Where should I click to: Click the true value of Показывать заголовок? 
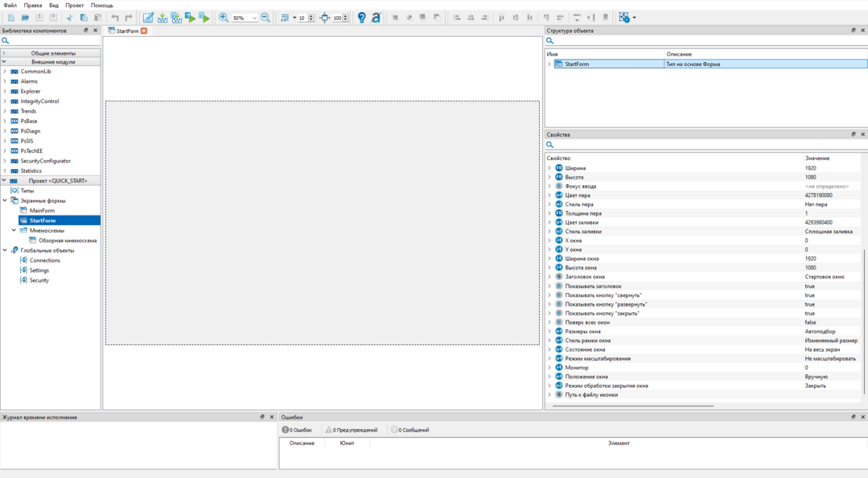809,286
